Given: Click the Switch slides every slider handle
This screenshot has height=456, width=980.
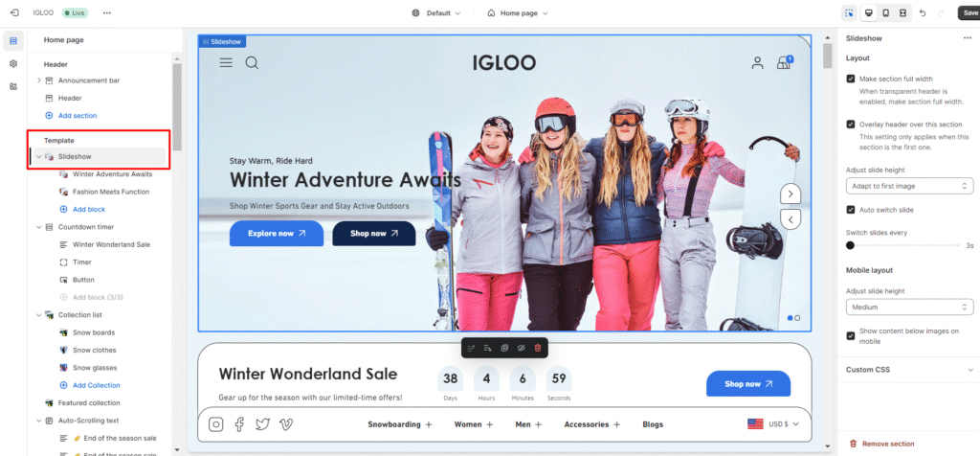Looking at the screenshot, I should (851, 245).
